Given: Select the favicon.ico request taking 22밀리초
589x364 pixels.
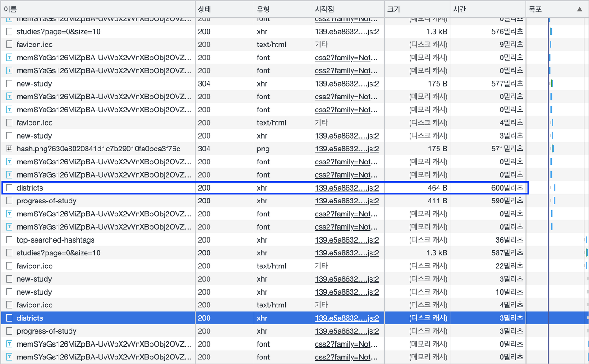Looking at the screenshot, I should (x=35, y=266).
